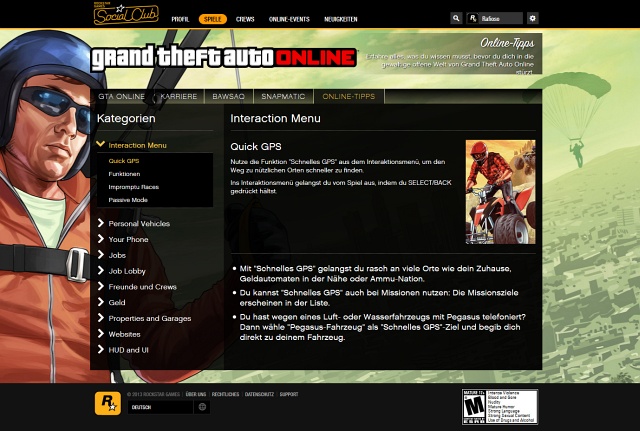Expand the HUD and UI chevron
Screen dimensions: 640x431
coord(100,349)
